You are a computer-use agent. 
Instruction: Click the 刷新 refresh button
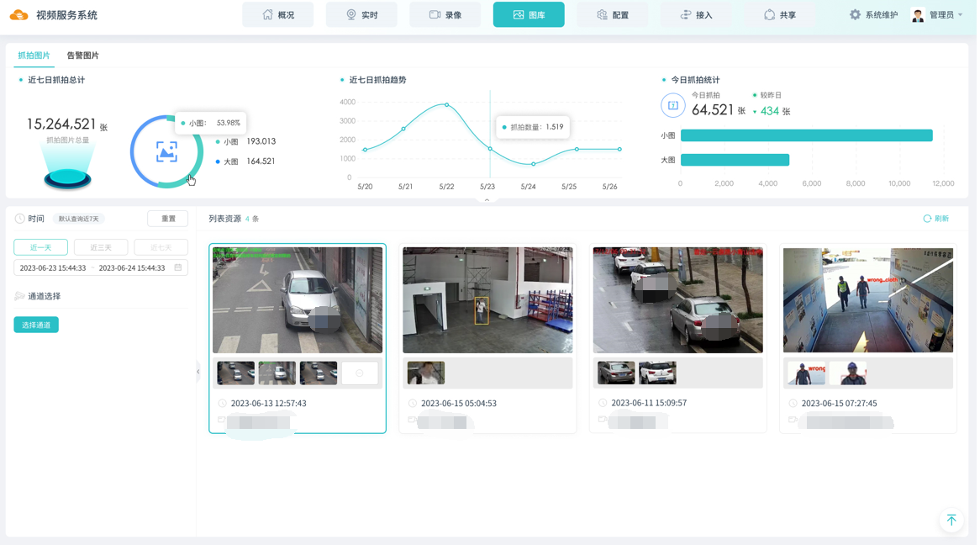936,219
